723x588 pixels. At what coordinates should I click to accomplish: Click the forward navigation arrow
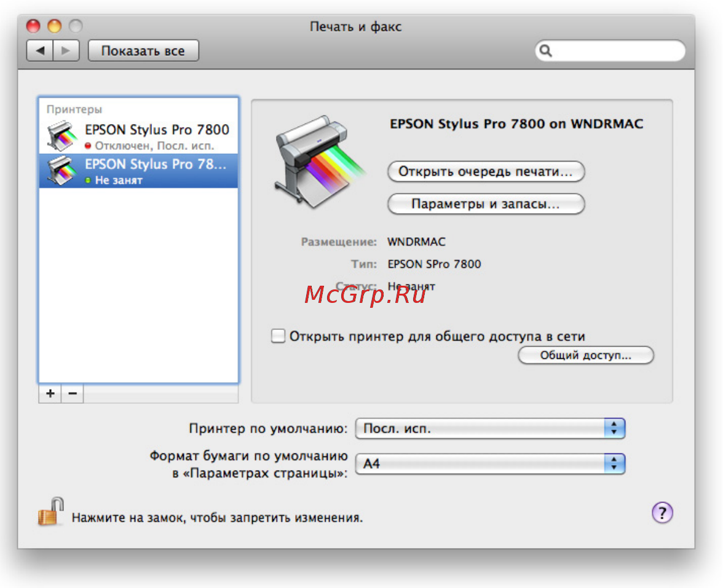[66, 50]
